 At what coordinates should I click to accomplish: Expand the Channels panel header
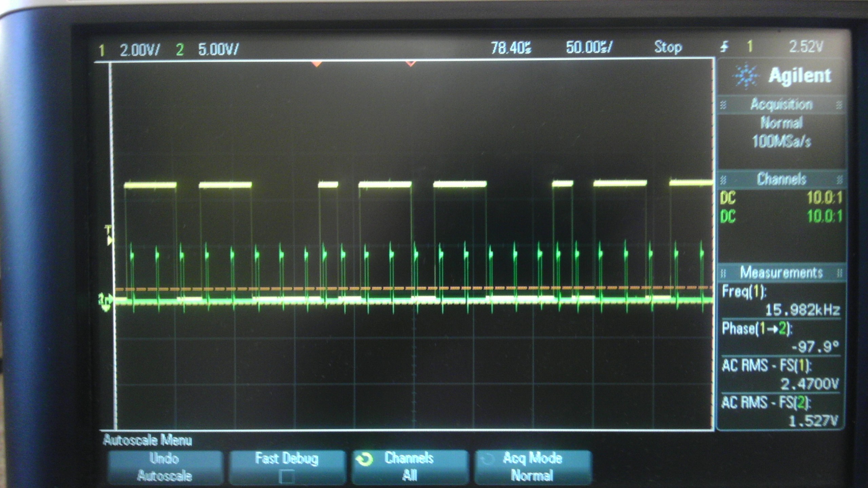[781, 179]
